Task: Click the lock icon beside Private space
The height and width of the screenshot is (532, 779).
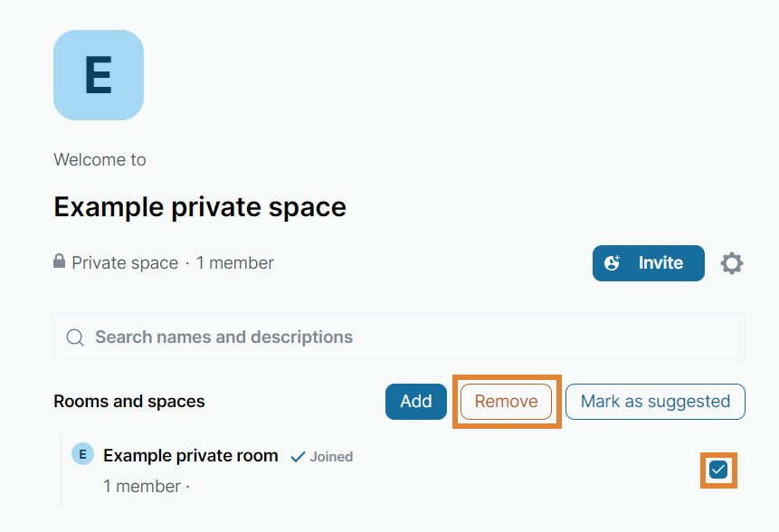Action: 60,262
